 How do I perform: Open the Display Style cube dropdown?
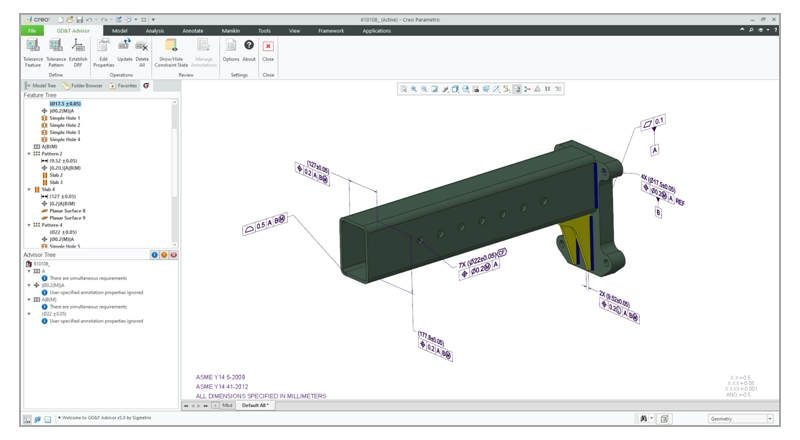coord(455,89)
